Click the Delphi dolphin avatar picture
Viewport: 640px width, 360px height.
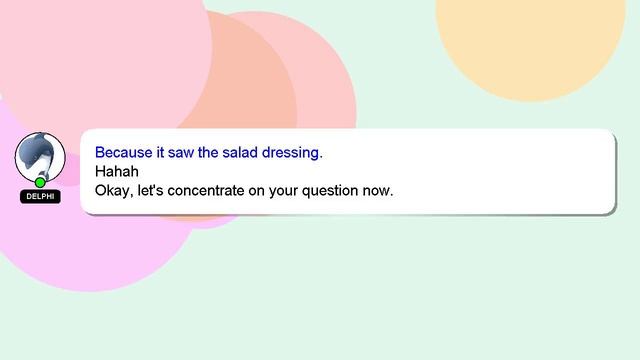point(40,158)
